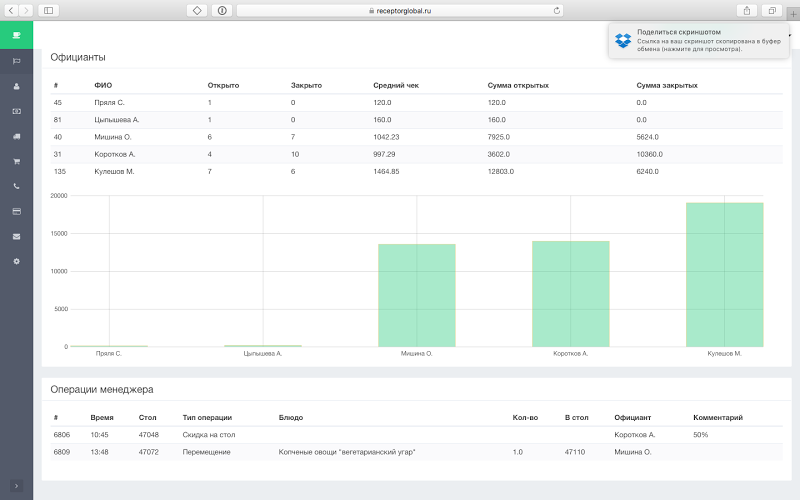800x500 pixels.
Task: Click closed sum value 10360.0
Action: tap(649, 154)
